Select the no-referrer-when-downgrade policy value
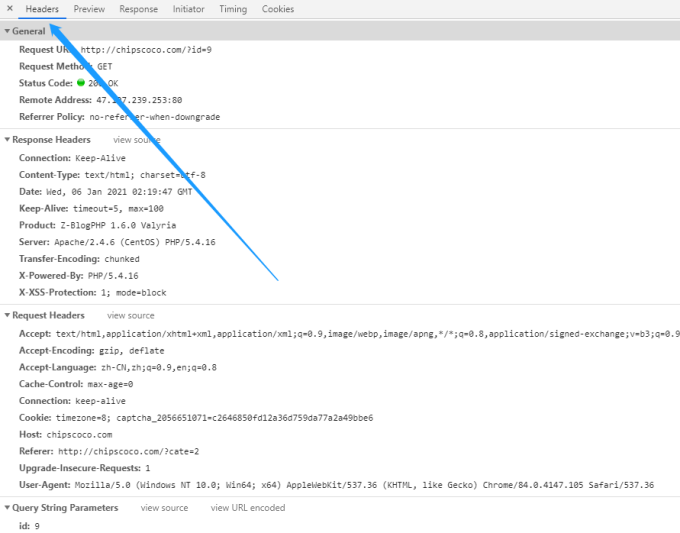680x533 pixels. [x=154, y=117]
